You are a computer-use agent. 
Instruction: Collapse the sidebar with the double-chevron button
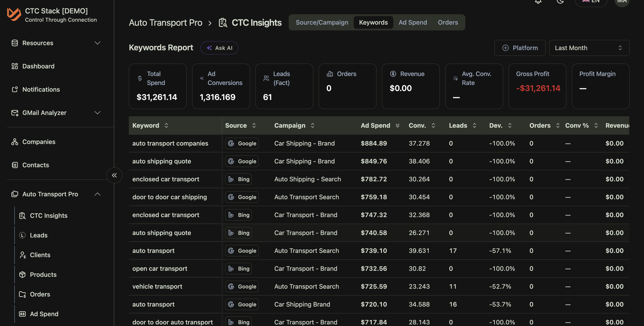tap(114, 175)
